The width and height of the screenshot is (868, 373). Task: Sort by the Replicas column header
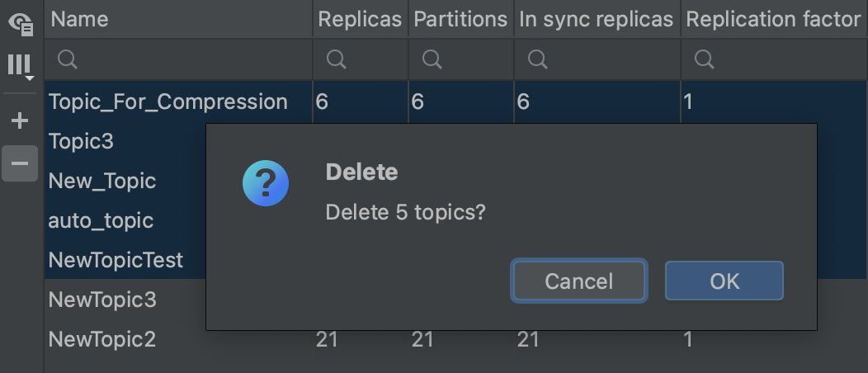(x=361, y=19)
